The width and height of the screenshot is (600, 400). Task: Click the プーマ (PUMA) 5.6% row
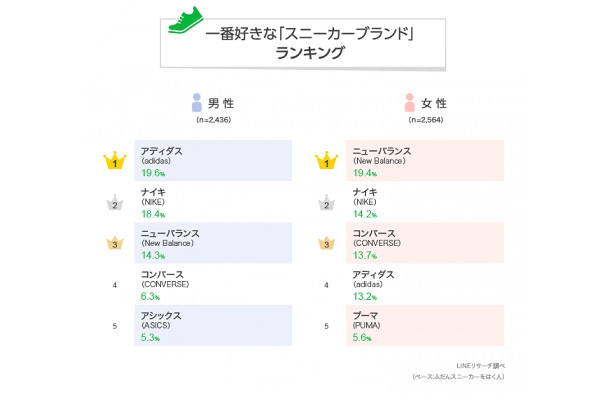[x=424, y=327]
